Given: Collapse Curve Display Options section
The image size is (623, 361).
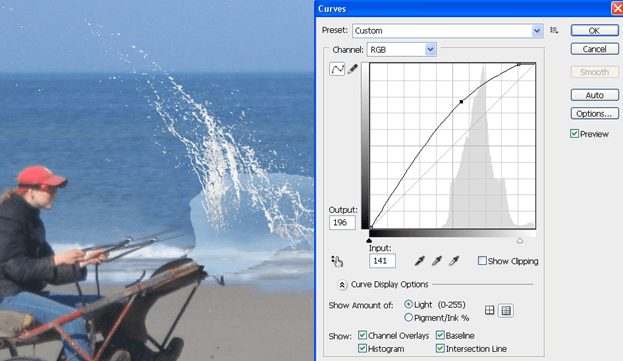Looking at the screenshot, I should (x=342, y=284).
